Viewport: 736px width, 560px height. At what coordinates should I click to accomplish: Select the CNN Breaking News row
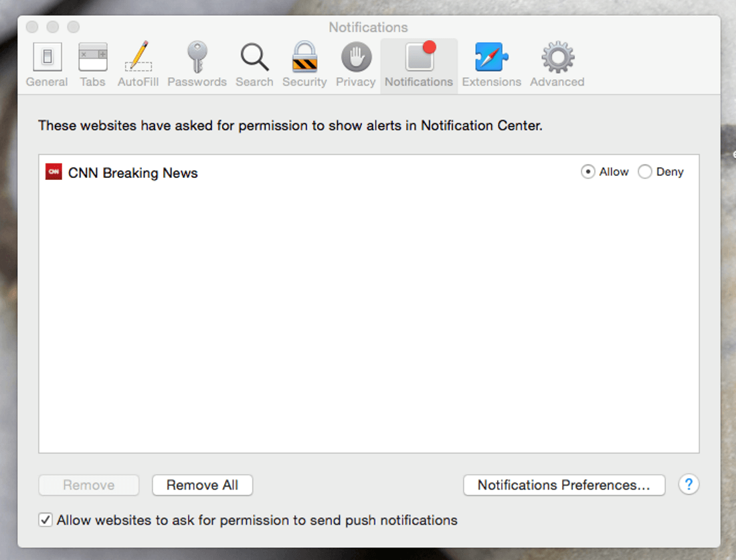(x=369, y=172)
